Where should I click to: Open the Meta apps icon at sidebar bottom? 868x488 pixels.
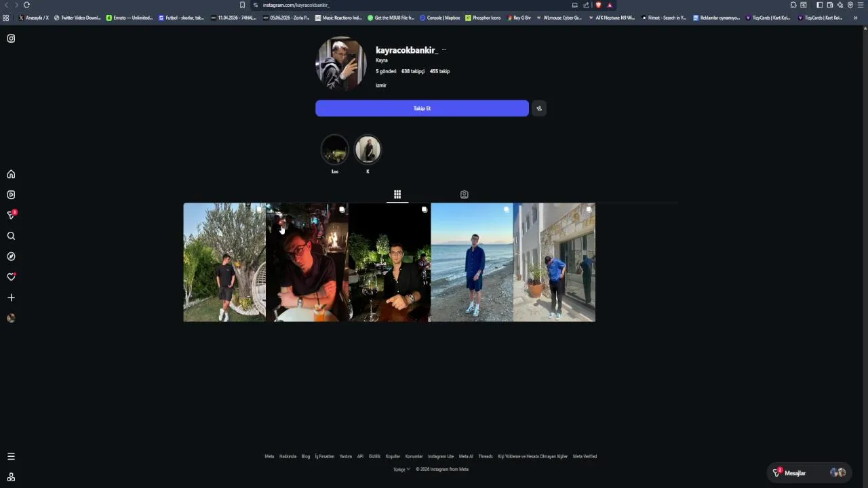[x=11, y=477]
